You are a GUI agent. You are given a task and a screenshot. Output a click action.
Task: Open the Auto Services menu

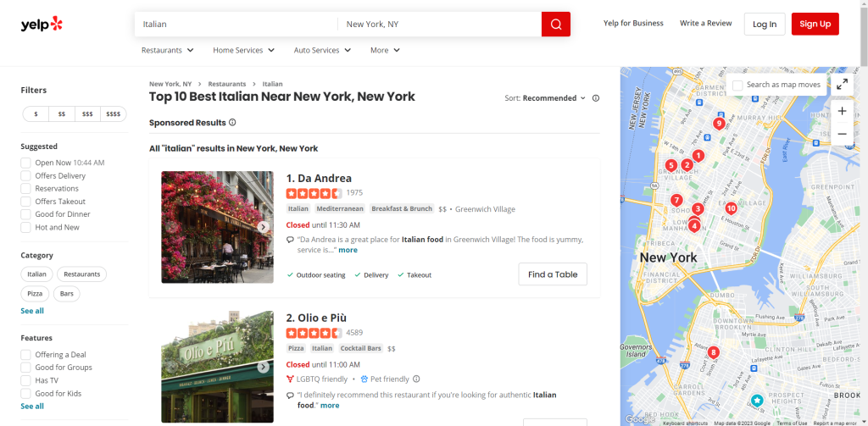coord(322,50)
